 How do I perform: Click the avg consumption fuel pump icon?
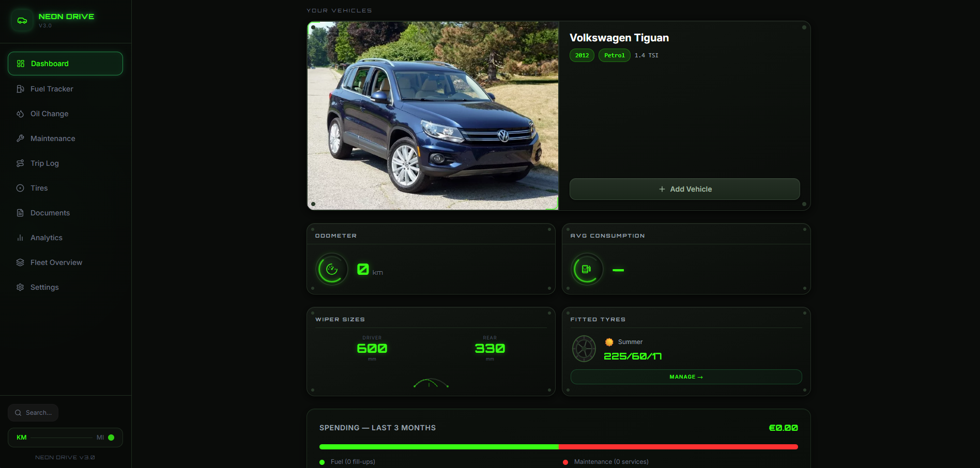coord(587,269)
